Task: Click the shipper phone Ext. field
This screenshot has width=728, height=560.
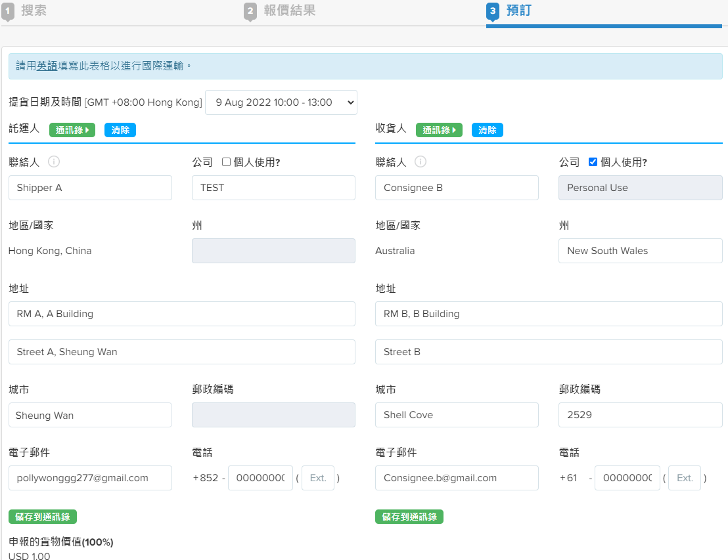Action: [x=318, y=479]
